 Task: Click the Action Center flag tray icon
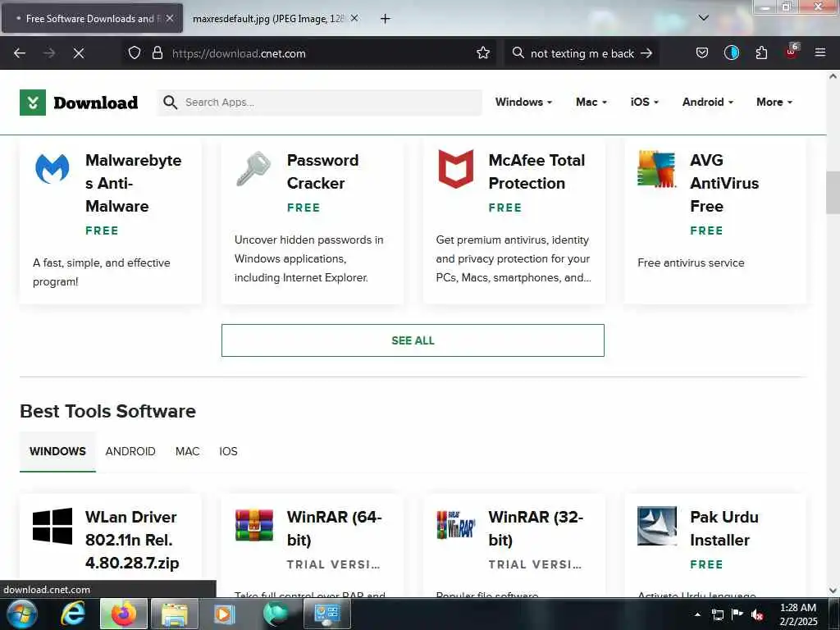point(737,614)
